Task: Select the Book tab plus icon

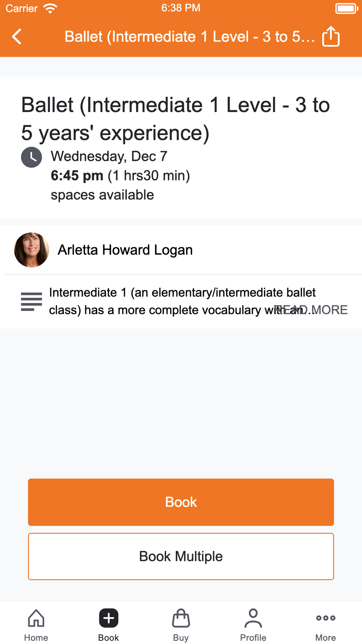Action: click(109, 618)
